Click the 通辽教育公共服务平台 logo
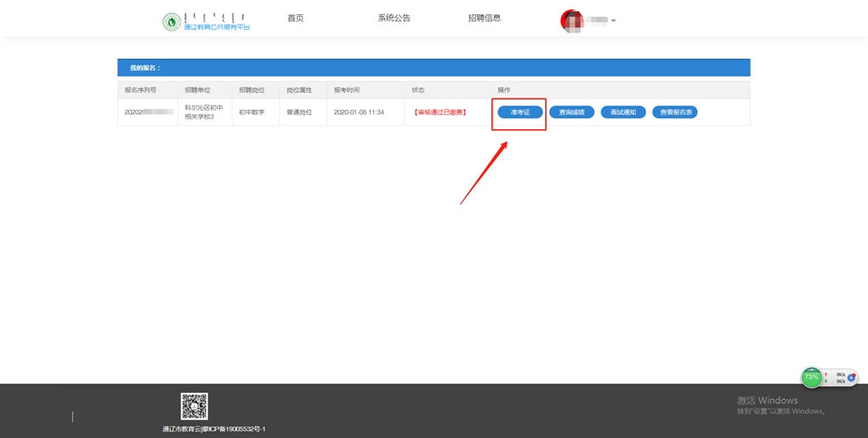Viewport: 868px width, 438px height. 207,21
